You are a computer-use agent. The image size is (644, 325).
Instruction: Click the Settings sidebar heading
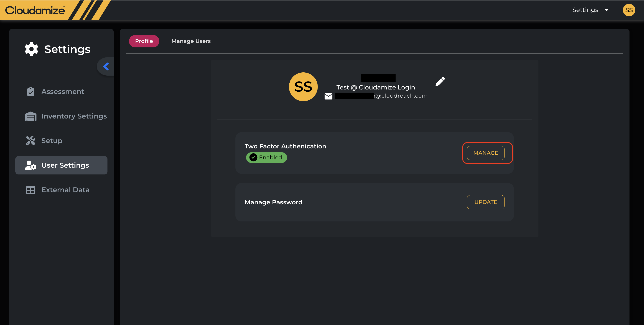tap(67, 49)
